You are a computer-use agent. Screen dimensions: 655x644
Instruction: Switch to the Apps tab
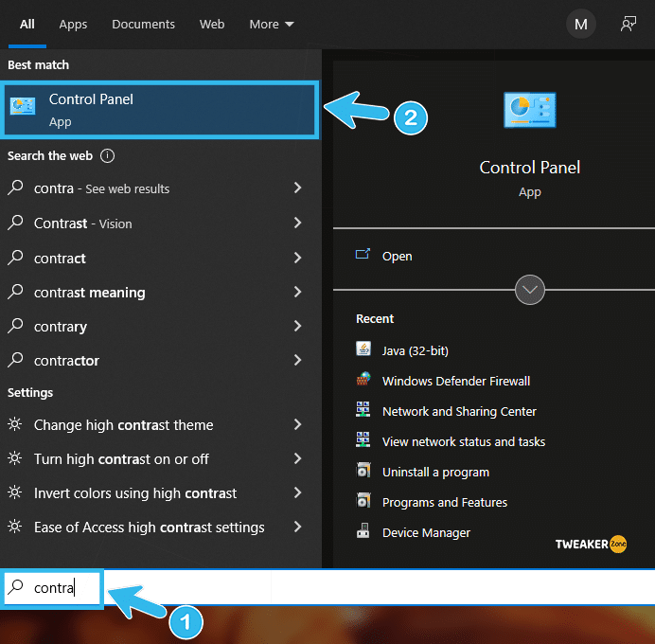click(x=73, y=25)
